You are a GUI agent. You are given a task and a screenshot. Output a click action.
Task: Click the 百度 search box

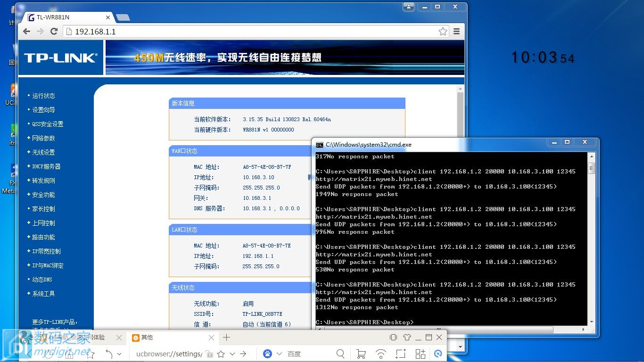pyautogui.click(x=309, y=354)
